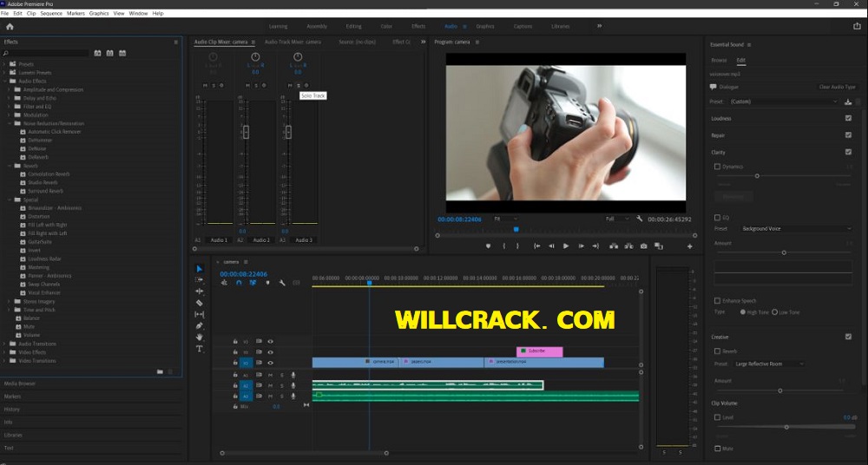Click Go to Out point button
This screenshot has width=868, height=465.
pyautogui.click(x=595, y=246)
